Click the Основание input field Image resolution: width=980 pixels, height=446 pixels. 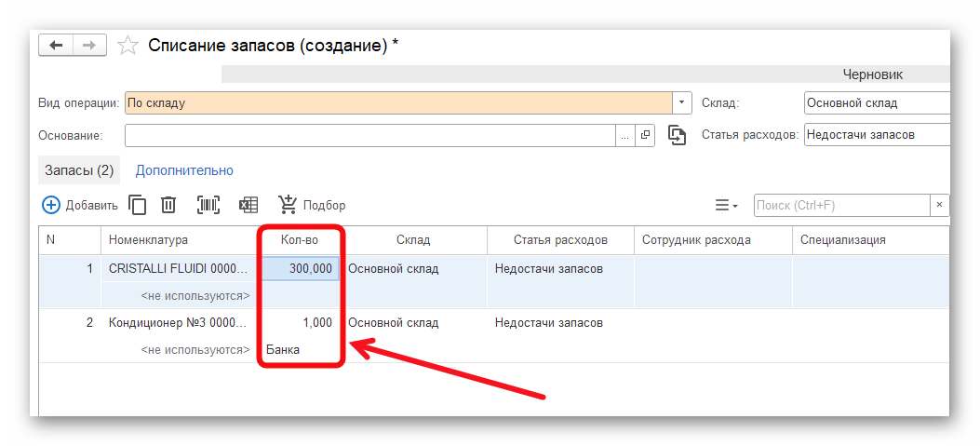pyautogui.click(x=370, y=135)
